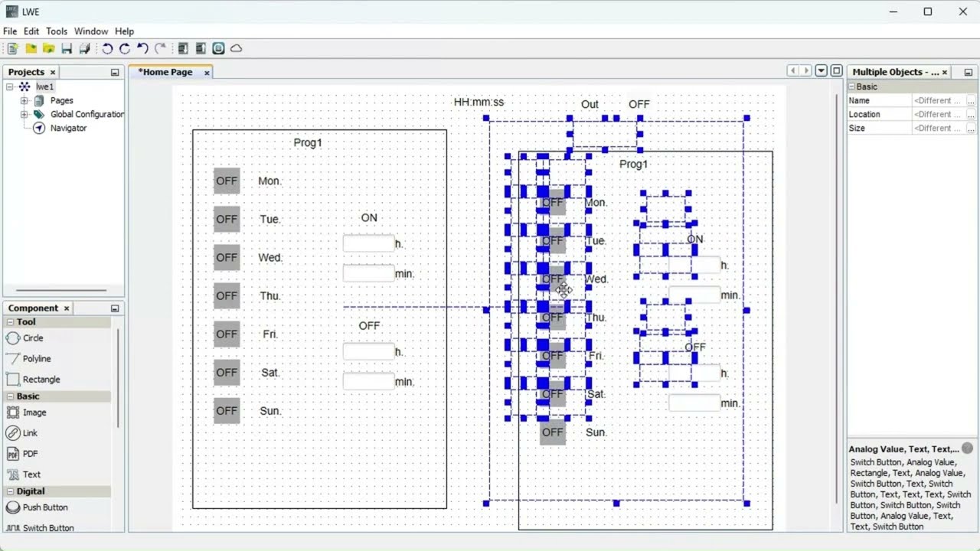Open the Edit menu
980x551 pixels.
pyautogui.click(x=31, y=31)
